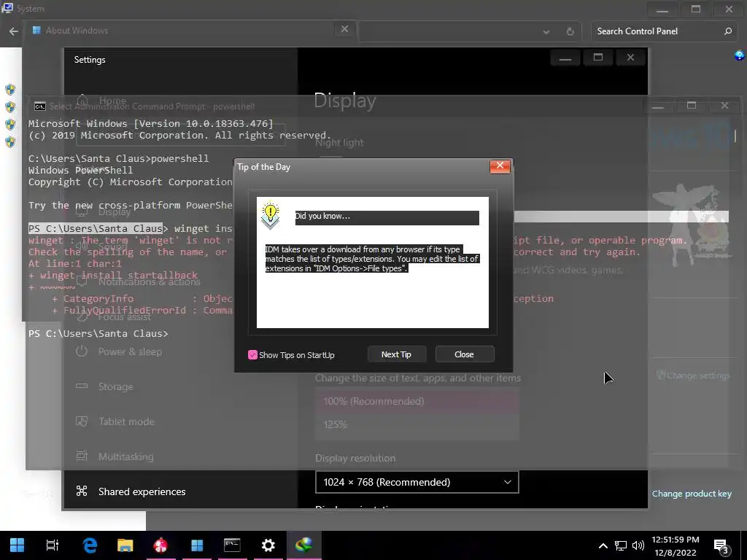Image resolution: width=747 pixels, height=560 pixels.
Task: Switch to Command Prompt taskbar icon
Action: tap(232, 545)
